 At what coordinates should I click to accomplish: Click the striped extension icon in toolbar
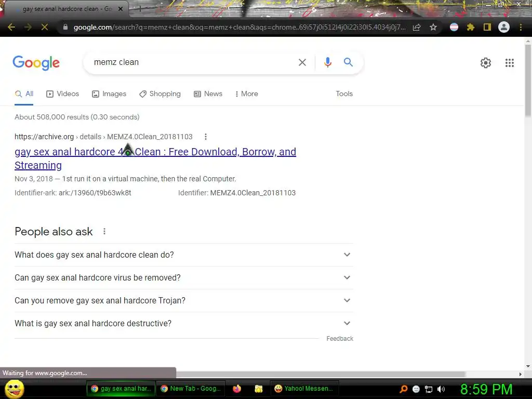tap(454, 27)
